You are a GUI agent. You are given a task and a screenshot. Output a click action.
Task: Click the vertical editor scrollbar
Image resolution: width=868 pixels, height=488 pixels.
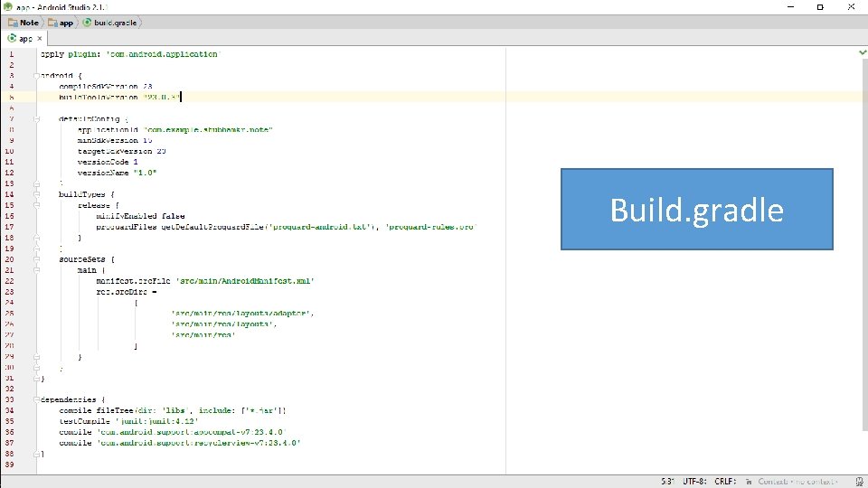click(x=864, y=243)
